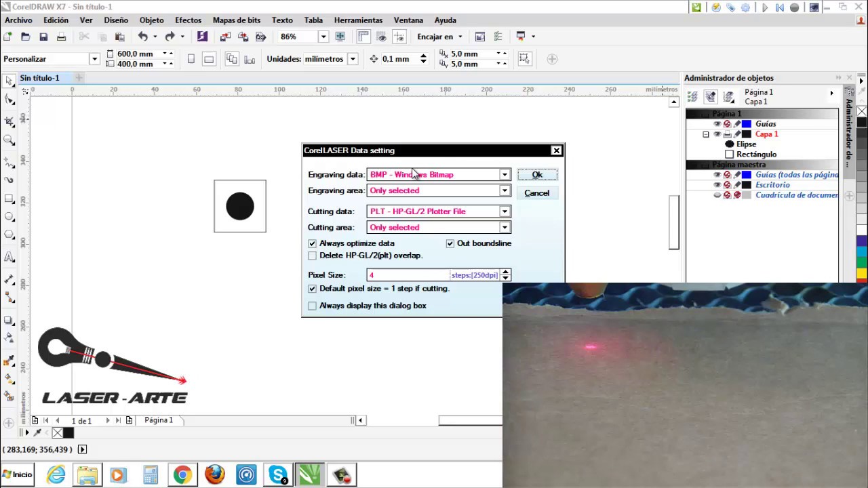The width and height of the screenshot is (868, 488).
Task: Toggle full-screen preview icon
Action: pyautogui.click(x=340, y=37)
